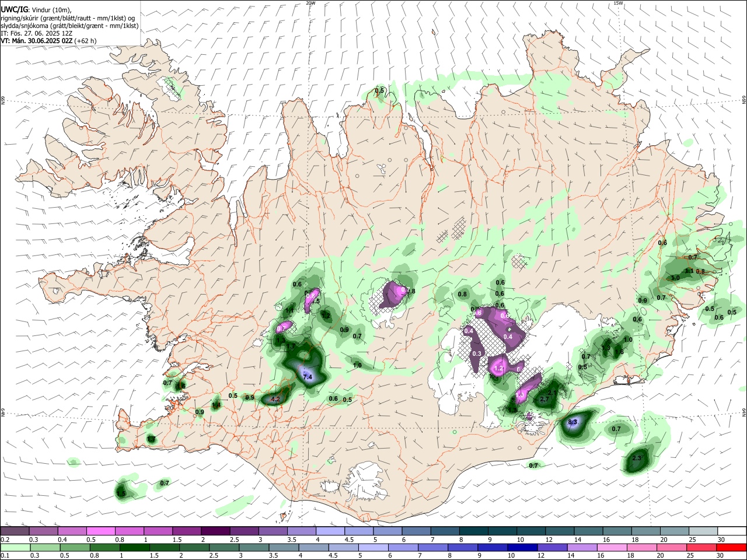The image size is (747, 560).
Task: Pick the bright red 30 swatch in lower legend row
Action: click(x=731, y=547)
